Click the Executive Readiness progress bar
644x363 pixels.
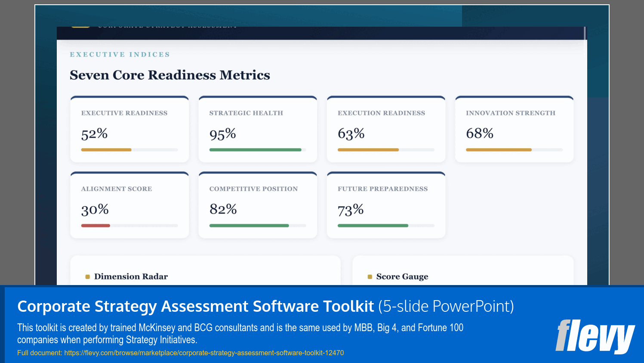(x=129, y=150)
